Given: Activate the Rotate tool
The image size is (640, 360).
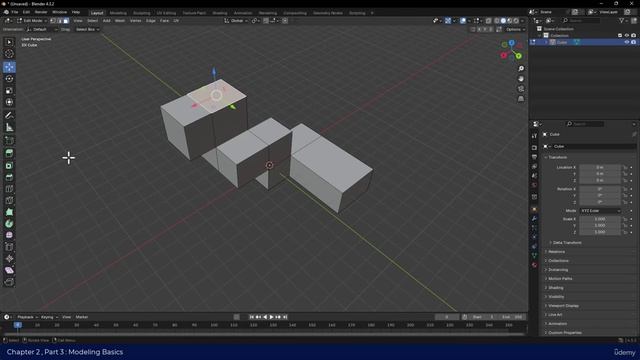Looking at the screenshot, I should tap(9, 79).
